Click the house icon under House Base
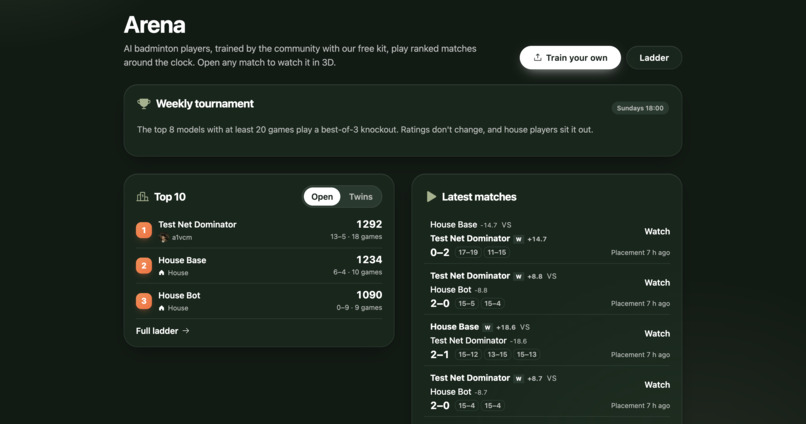 pyautogui.click(x=162, y=273)
